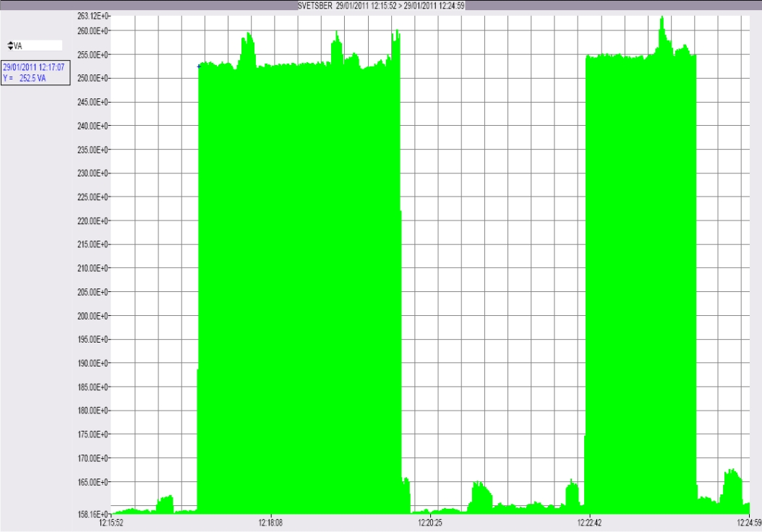Click the blue cursor marker on the graph

point(199,66)
